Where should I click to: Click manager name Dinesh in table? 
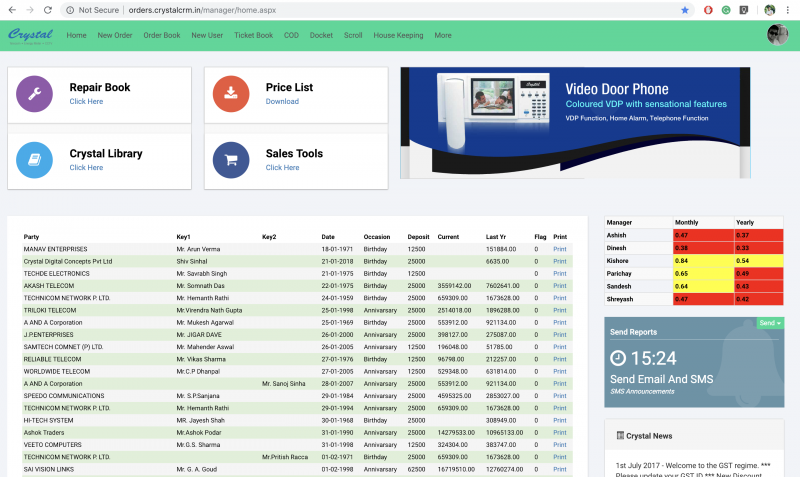(616, 248)
